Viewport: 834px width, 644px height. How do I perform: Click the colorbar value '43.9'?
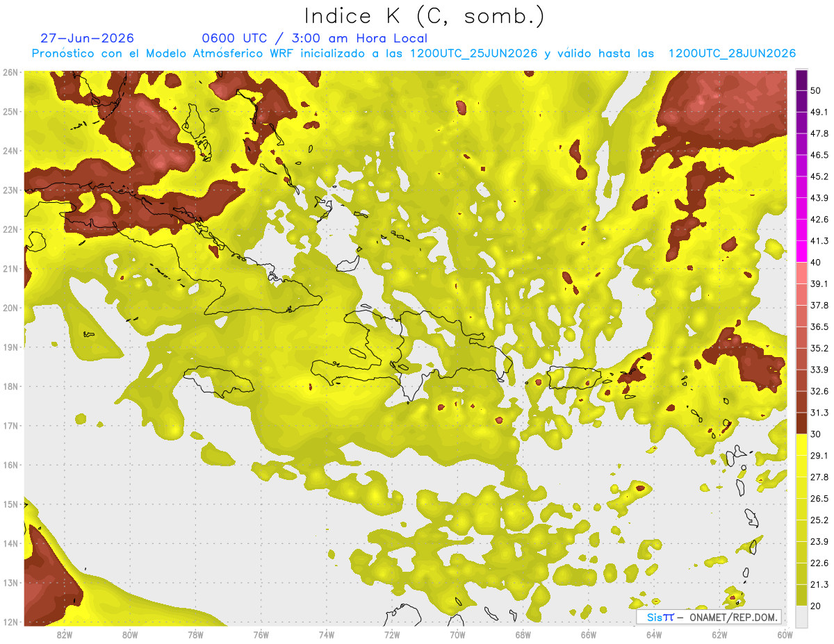click(x=819, y=198)
